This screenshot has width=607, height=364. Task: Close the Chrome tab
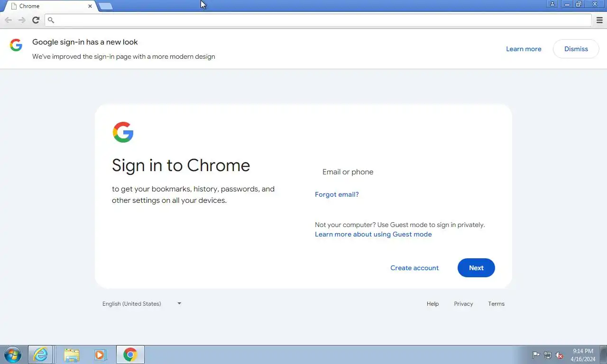coord(90,6)
